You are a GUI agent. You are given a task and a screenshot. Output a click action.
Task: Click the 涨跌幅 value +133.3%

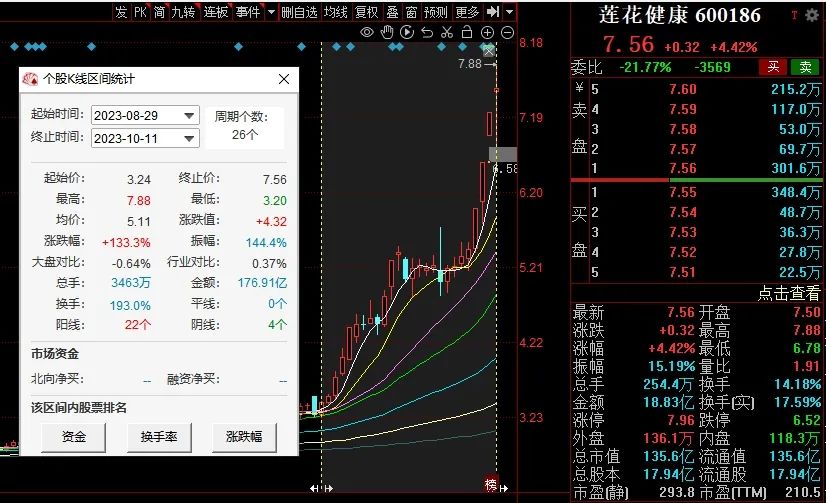(126, 243)
